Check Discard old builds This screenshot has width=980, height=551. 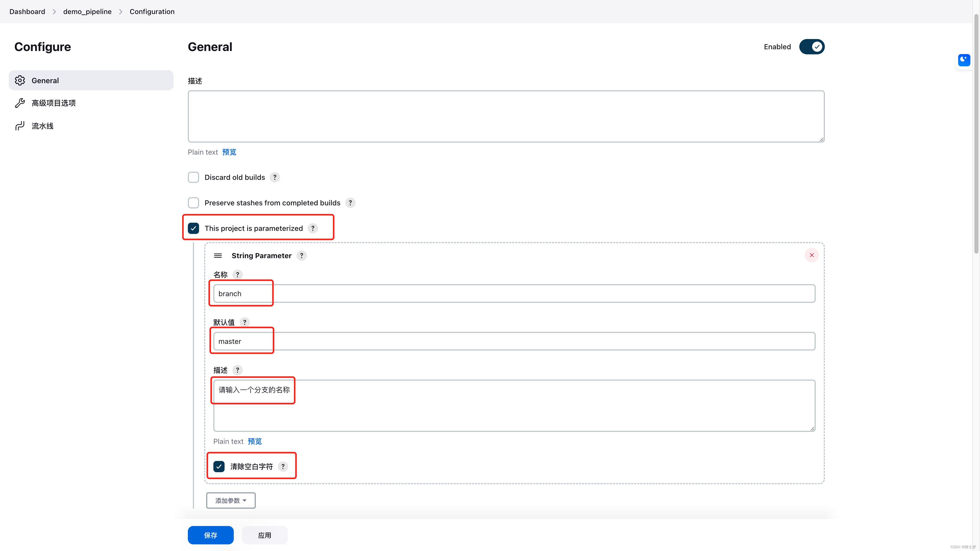click(193, 177)
